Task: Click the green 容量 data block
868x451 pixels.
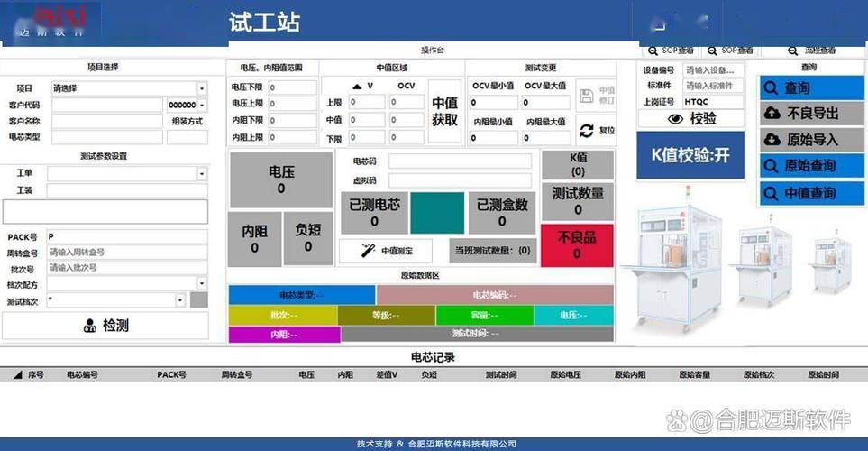Action: (485, 316)
